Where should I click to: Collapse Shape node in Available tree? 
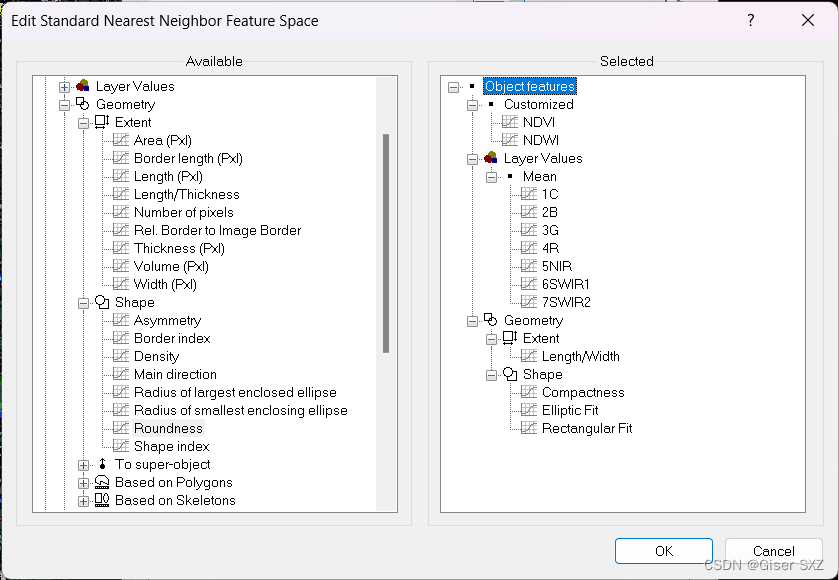tap(83, 303)
